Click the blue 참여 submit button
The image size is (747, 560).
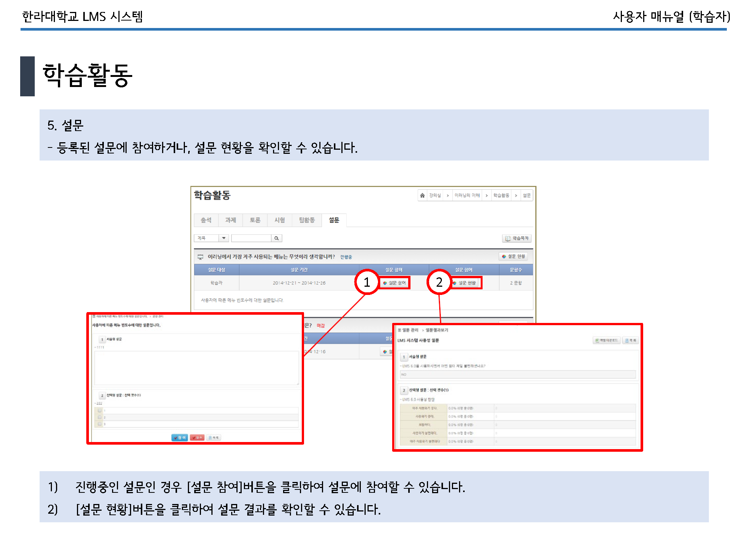[179, 438]
